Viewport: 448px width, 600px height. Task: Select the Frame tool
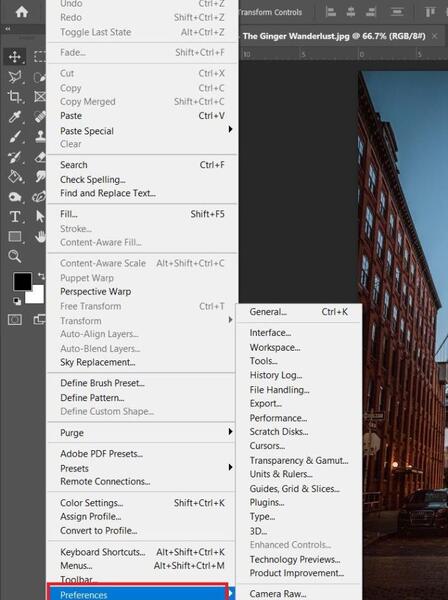(40, 97)
